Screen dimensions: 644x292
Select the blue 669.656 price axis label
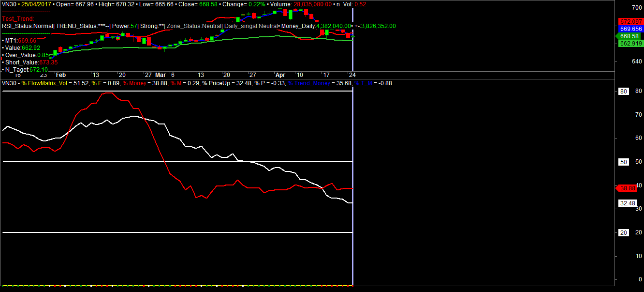coord(630,29)
